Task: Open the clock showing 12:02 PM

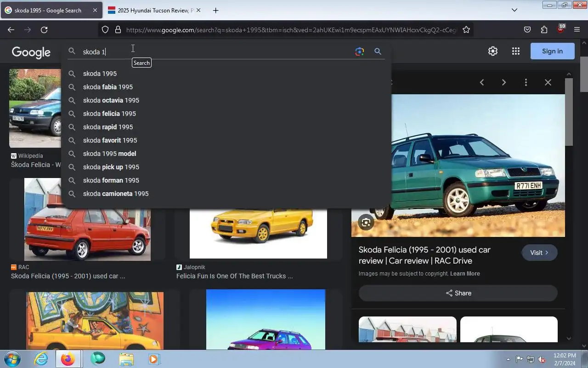Action: (565, 359)
